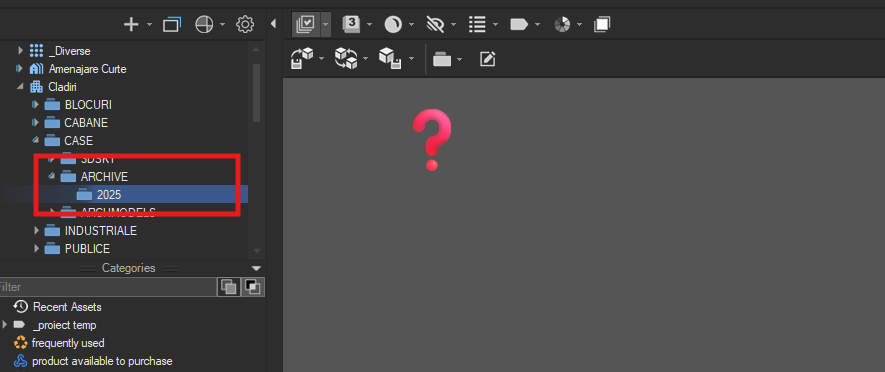Select the Cladiri tree item
The width and height of the screenshot is (885, 372).
click(x=63, y=87)
